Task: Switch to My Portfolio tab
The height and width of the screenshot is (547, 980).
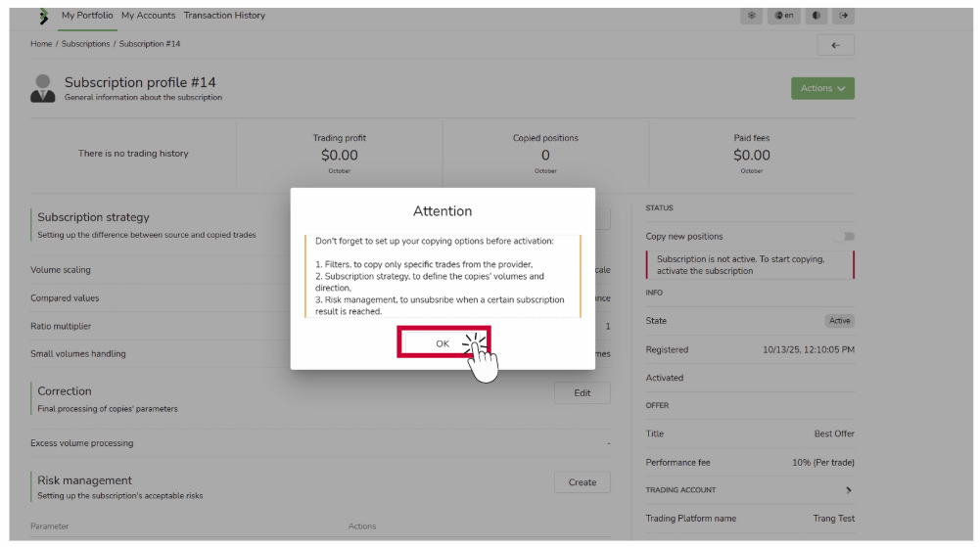Action: (x=88, y=16)
